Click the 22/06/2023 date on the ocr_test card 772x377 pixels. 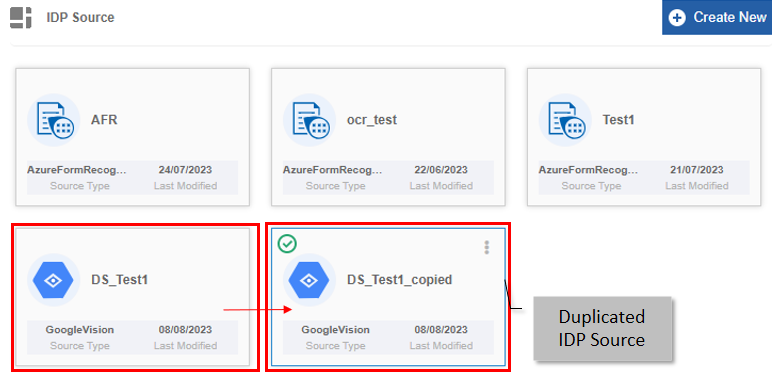click(x=441, y=170)
